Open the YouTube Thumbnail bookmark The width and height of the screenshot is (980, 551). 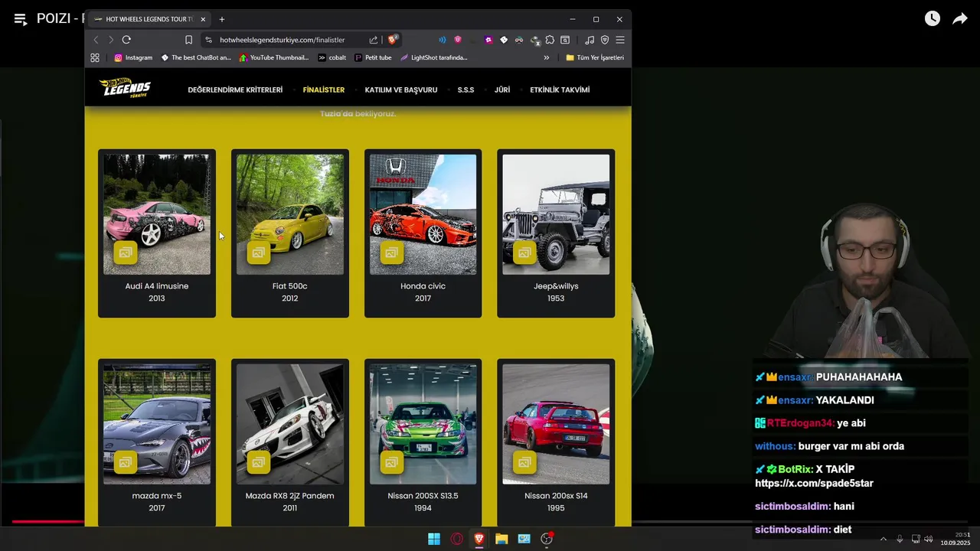pyautogui.click(x=274, y=57)
